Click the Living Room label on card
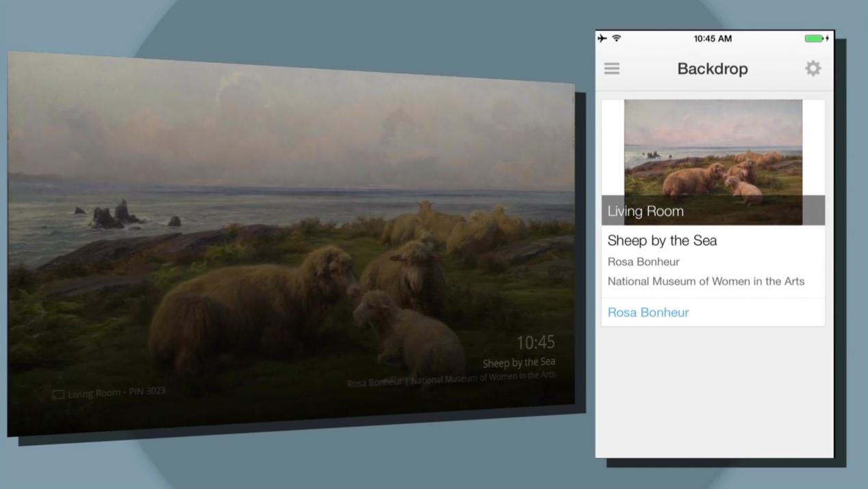The image size is (868, 489). 646,211
